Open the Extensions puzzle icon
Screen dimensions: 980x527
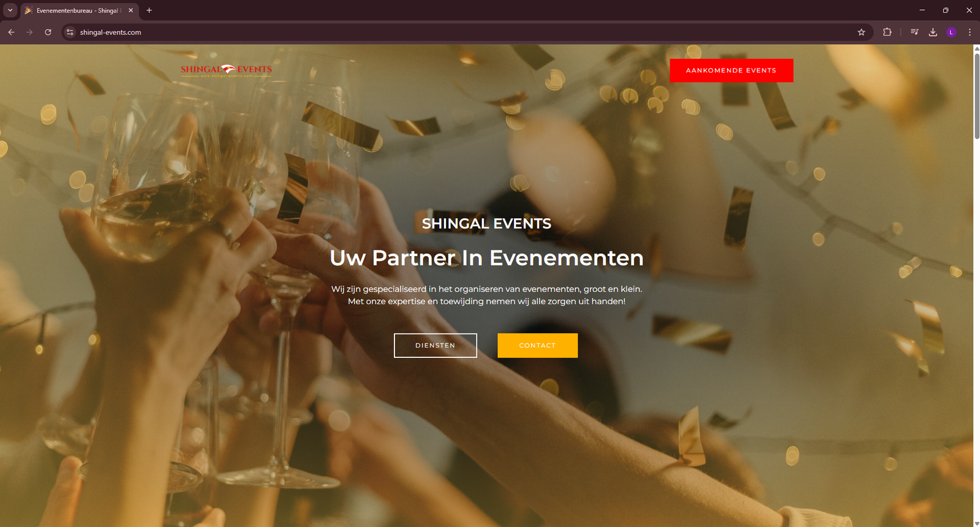click(x=887, y=32)
